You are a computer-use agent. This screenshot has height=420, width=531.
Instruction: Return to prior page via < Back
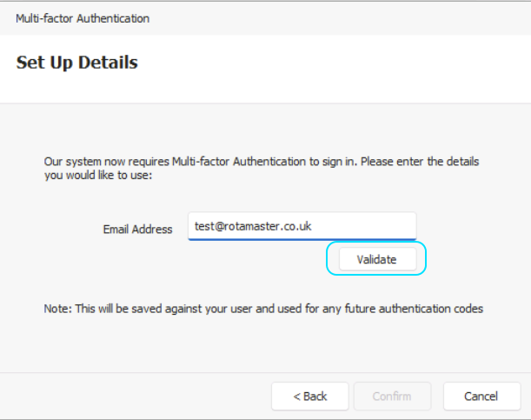pyautogui.click(x=310, y=397)
